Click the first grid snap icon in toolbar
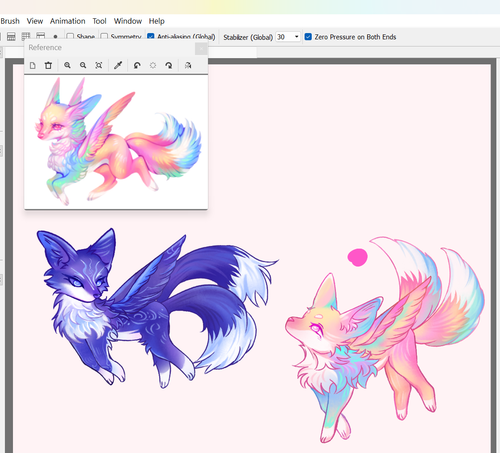500x453 pixels. (11, 37)
